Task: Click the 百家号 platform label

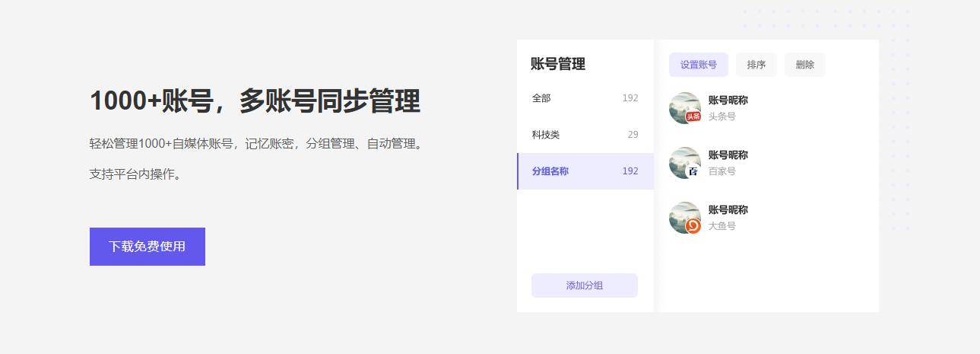Action: pyautogui.click(x=722, y=171)
